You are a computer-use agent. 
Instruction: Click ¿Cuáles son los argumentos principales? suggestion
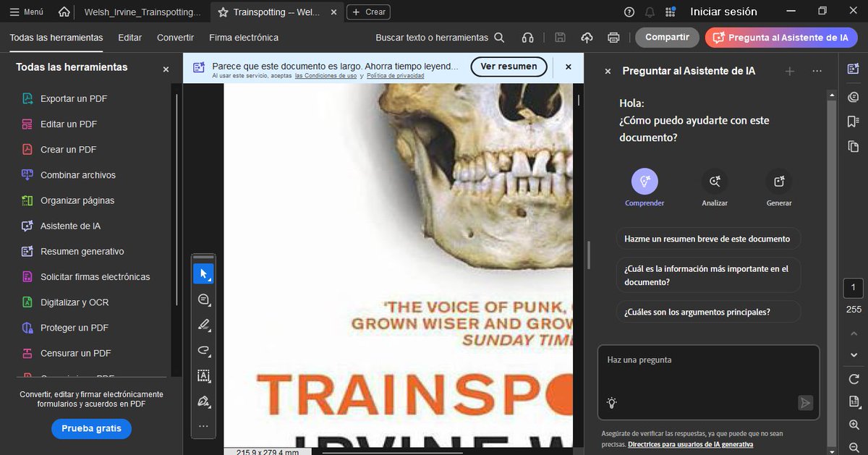(x=708, y=312)
